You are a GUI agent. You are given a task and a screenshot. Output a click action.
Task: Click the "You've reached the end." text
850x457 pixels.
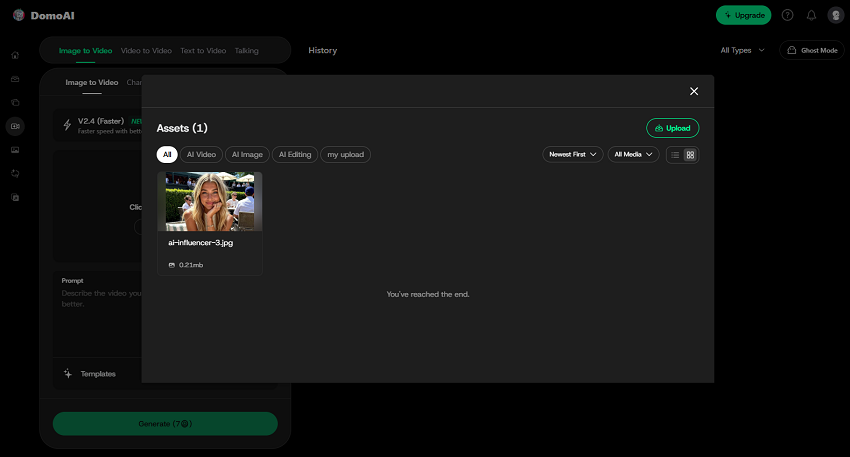[428, 294]
